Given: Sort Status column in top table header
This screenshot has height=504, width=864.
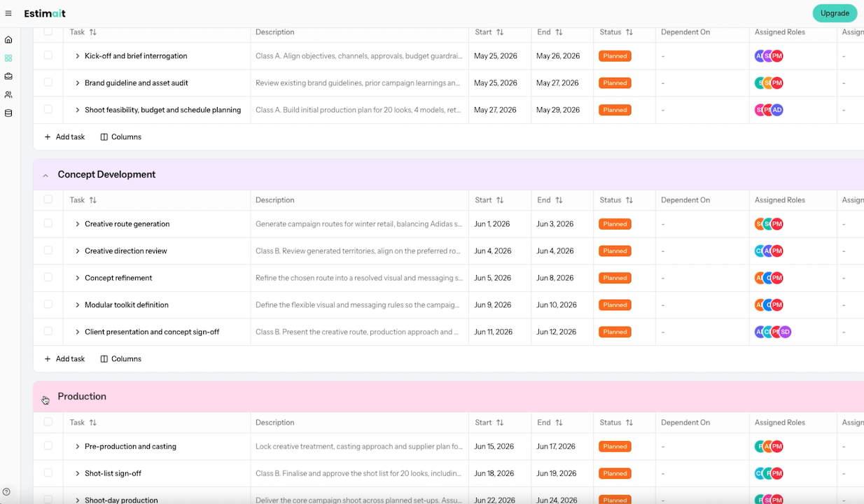Looking at the screenshot, I should point(629,32).
